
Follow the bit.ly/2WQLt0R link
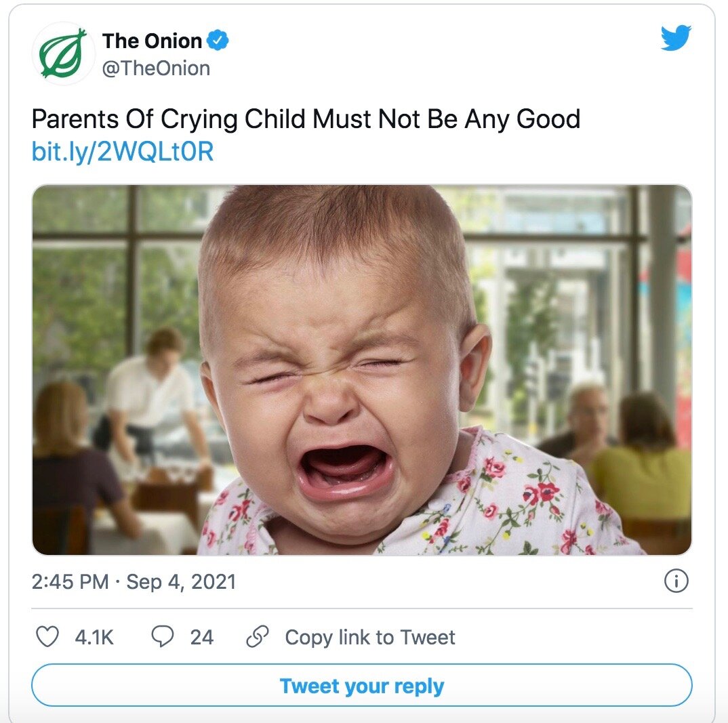click(x=123, y=152)
